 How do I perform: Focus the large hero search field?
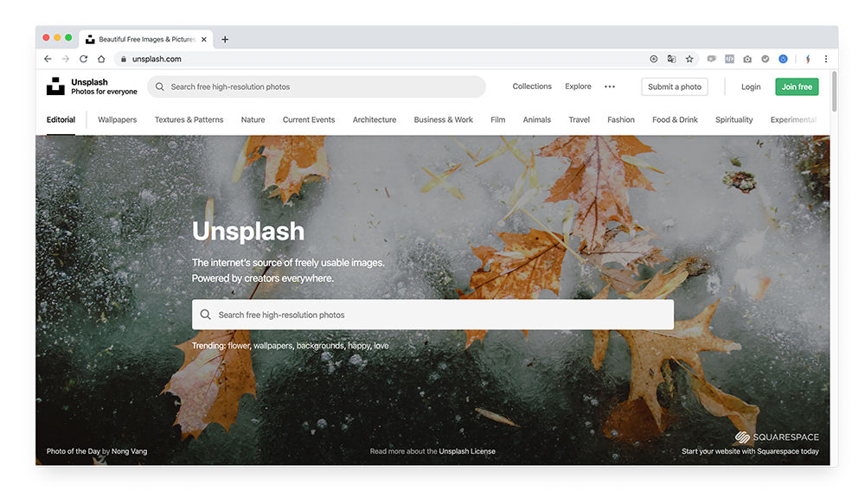(432, 315)
